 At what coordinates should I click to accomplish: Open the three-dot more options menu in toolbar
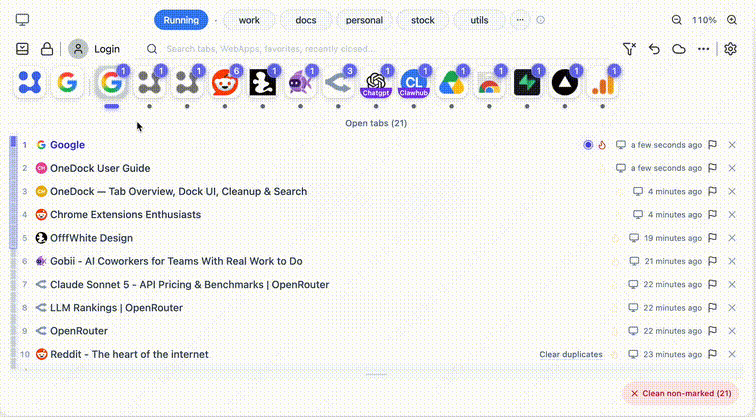pyautogui.click(x=703, y=49)
